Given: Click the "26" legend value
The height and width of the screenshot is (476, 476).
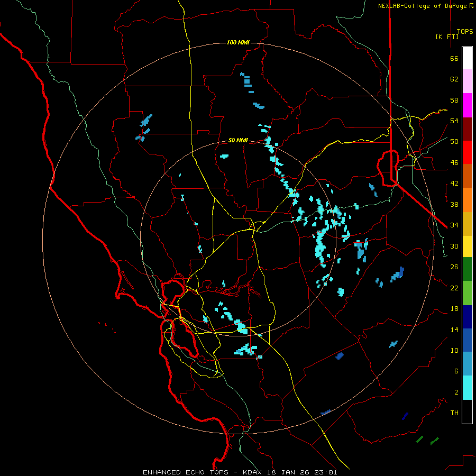Looking at the screenshot, I should (454, 267).
